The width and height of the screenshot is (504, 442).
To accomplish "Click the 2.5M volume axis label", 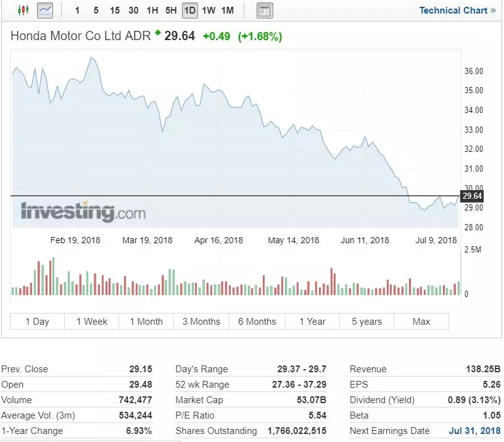I will tap(473, 249).
